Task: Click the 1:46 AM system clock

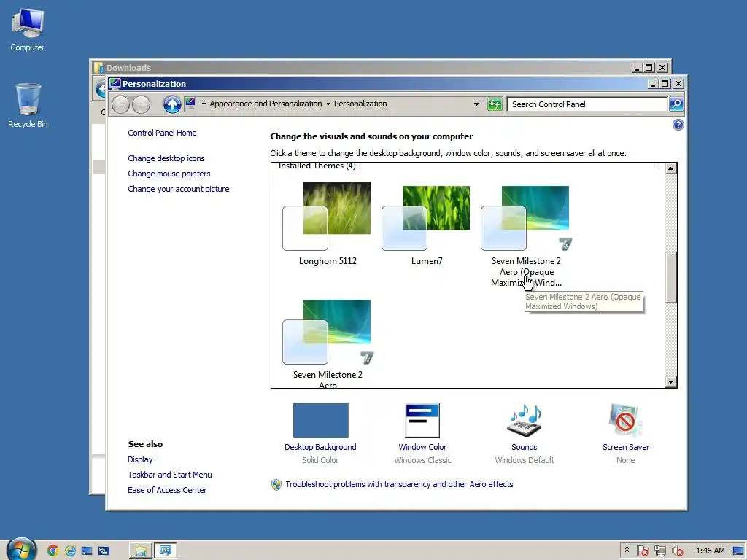Action: pos(711,551)
